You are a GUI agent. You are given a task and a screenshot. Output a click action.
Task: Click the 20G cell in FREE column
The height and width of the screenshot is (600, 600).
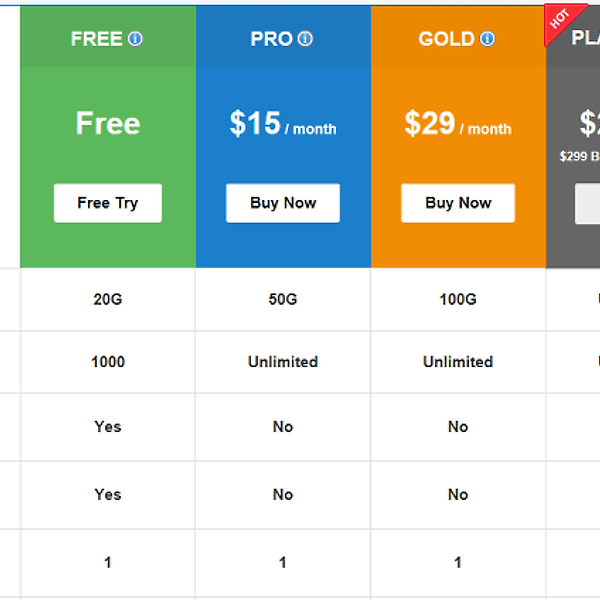pyautogui.click(x=108, y=299)
